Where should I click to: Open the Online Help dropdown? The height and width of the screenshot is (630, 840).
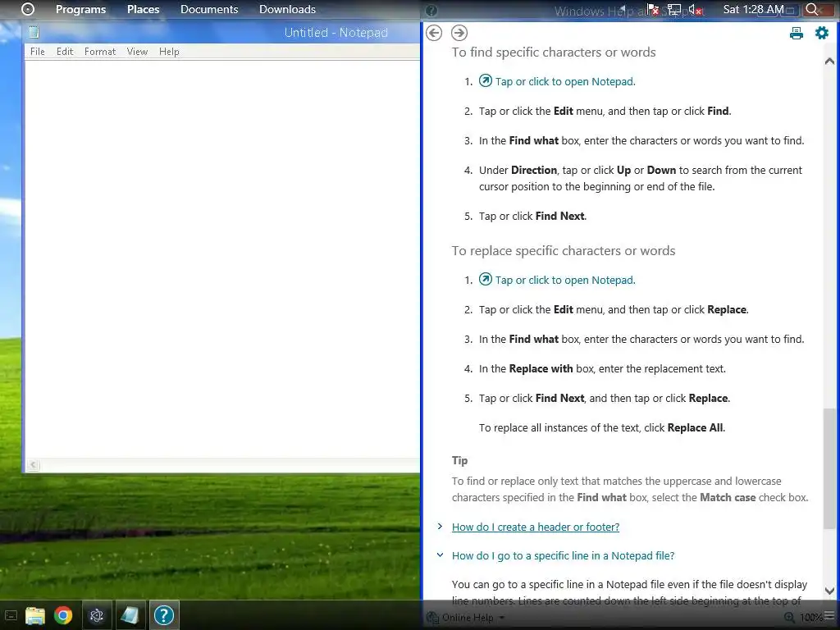click(466, 618)
